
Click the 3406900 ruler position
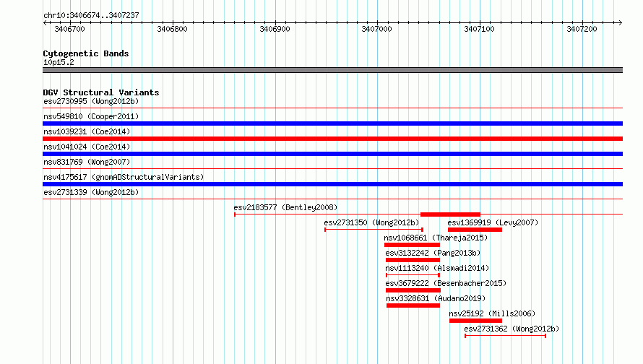[275, 29]
